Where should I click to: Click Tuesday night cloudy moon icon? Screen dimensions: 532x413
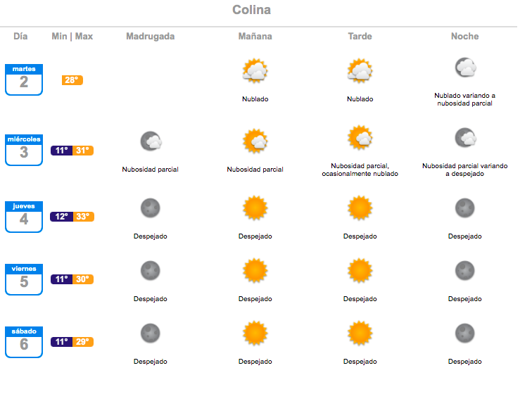(x=465, y=68)
